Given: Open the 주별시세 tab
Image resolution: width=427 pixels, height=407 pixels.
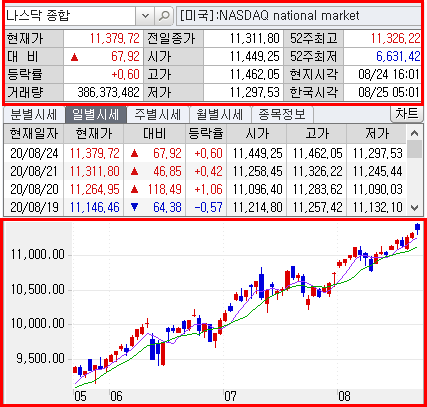Looking at the screenshot, I should 157,115.
